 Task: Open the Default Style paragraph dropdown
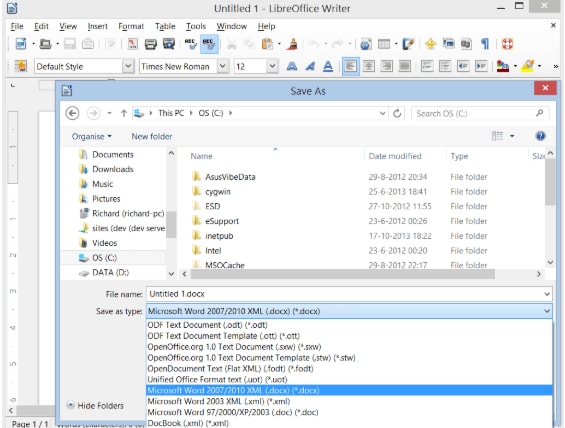coord(128,66)
